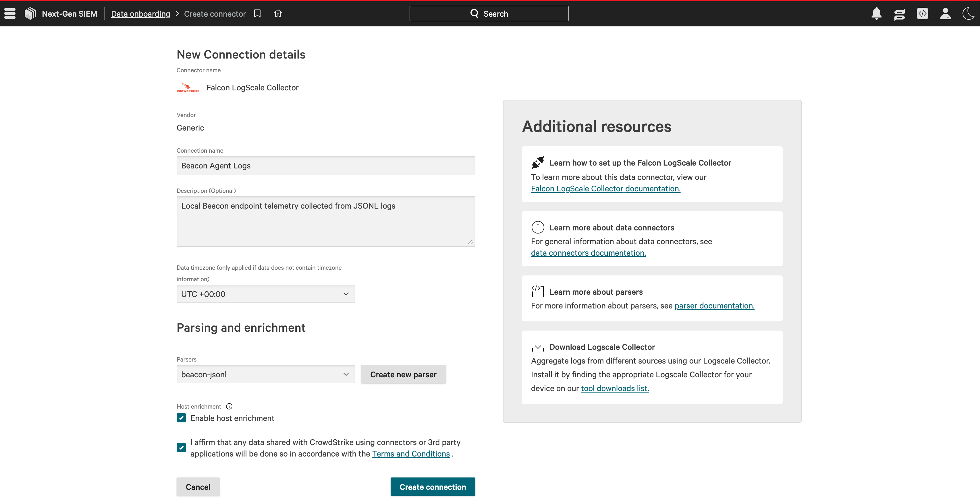Image resolution: width=980 pixels, height=501 pixels.
Task: Uncheck the Terms and Conditions affirmation checkbox
Action: 181,447
